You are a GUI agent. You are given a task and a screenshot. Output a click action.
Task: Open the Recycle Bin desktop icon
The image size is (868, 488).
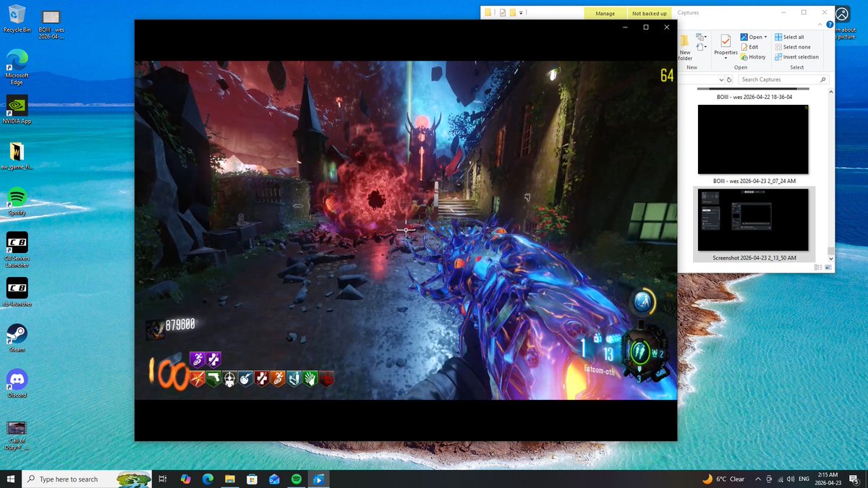pos(17,19)
